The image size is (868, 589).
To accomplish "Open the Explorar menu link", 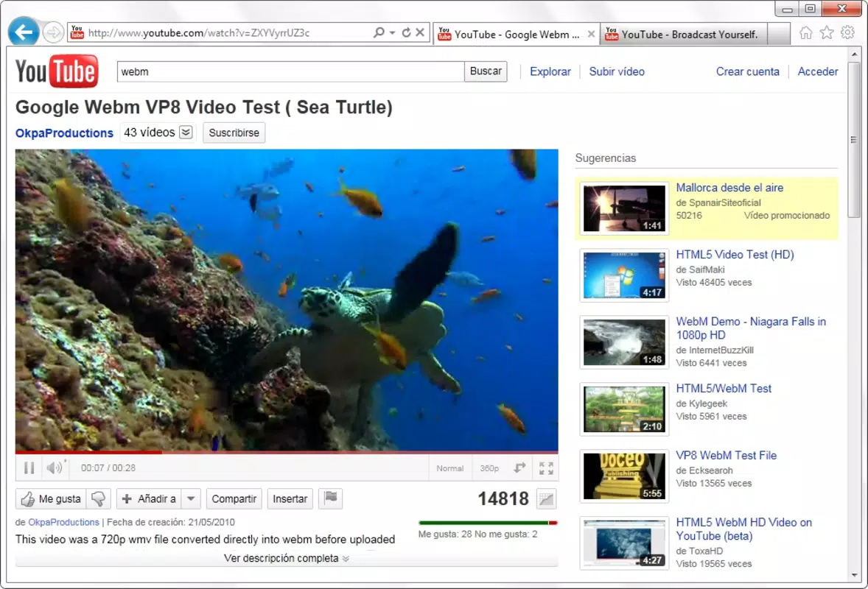I will 550,71.
